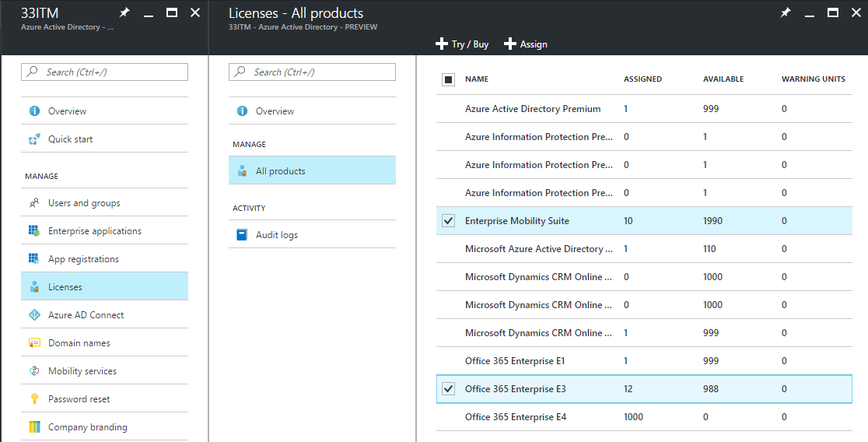Focus the search field in 33ITM blade
Screen dimensions: 868x442
point(105,72)
